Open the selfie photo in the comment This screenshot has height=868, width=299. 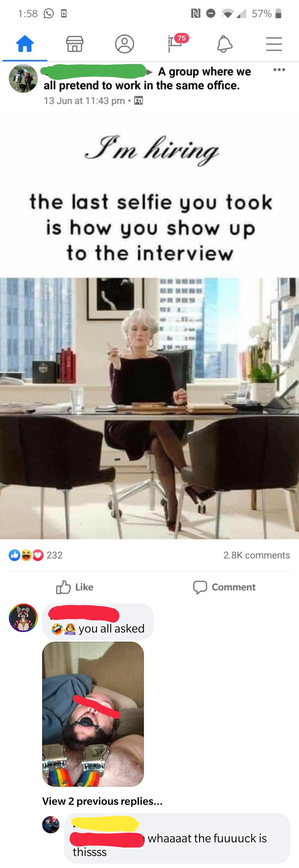pos(93,714)
